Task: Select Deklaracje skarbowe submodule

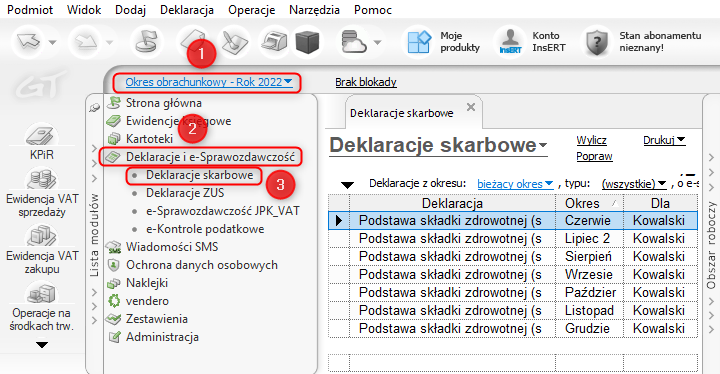Action: (200, 175)
